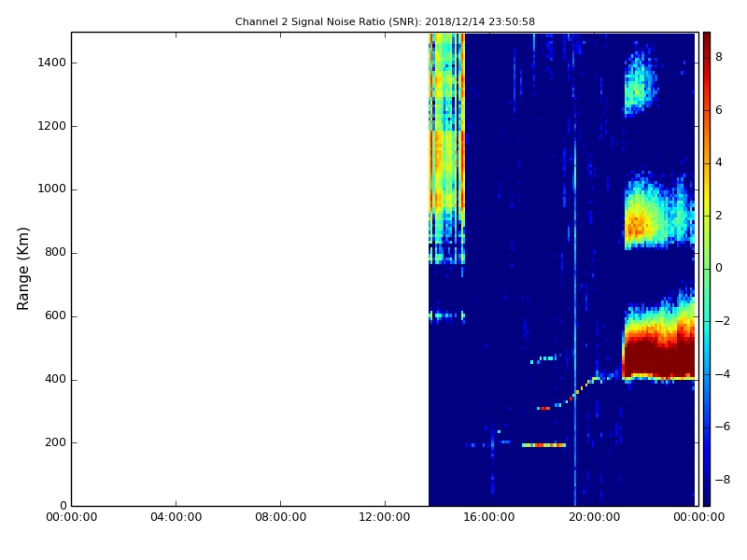The width and height of the screenshot is (747, 560).
Task: Click the yellow-green echo patch near 900 km
Action: [x=657, y=215]
